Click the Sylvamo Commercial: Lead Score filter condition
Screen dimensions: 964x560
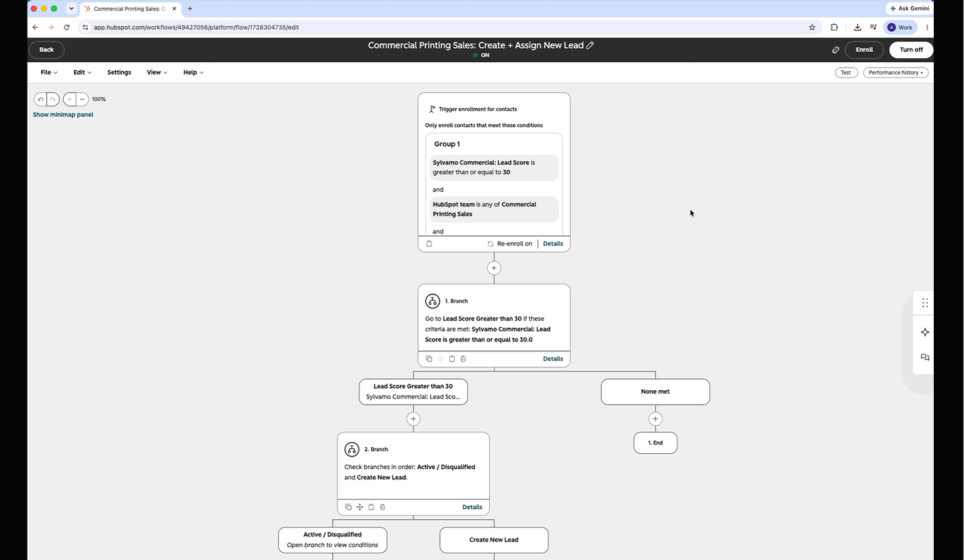click(494, 167)
